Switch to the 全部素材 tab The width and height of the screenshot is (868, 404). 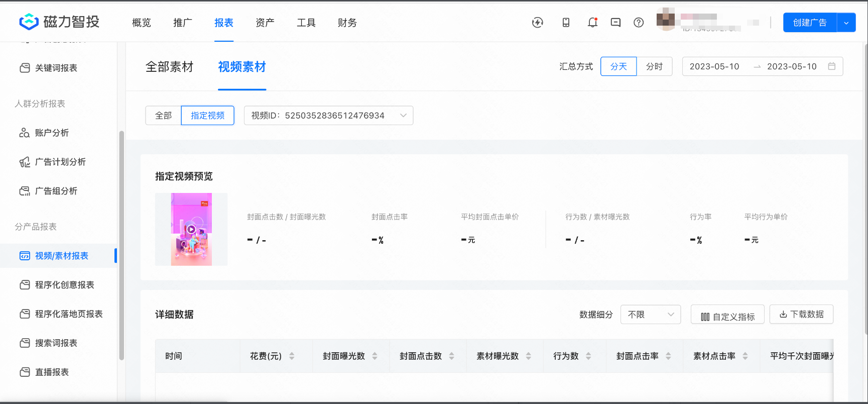point(169,67)
